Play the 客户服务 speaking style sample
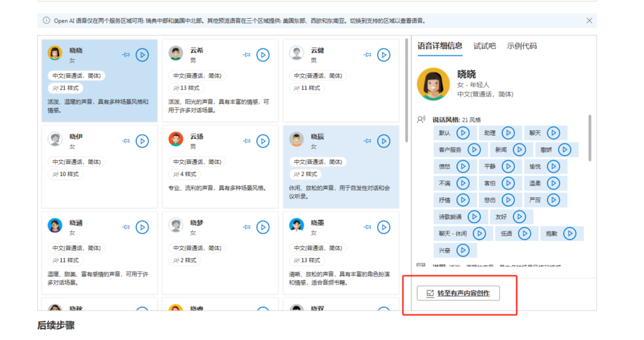The image size is (644, 340). coord(474,150)
